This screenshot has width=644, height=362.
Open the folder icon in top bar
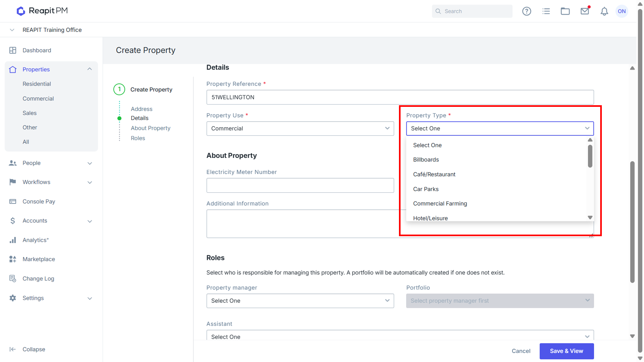click(565, 11)
